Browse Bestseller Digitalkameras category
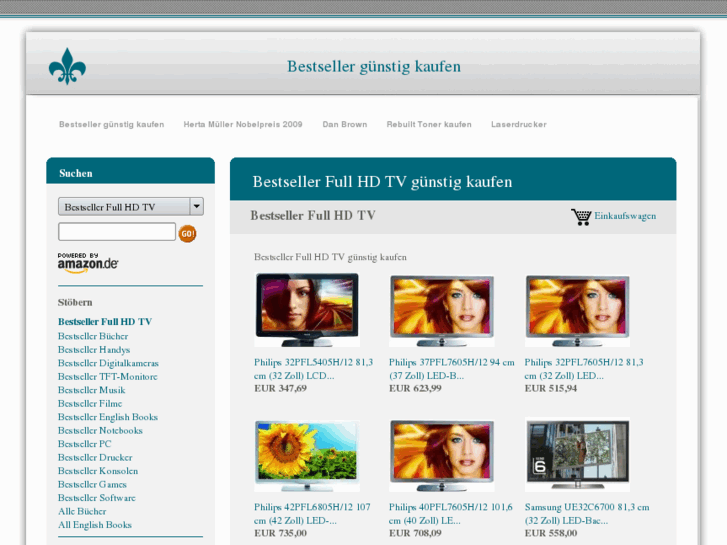This screenshot has height=545, width=727. [x=108, y=363]
